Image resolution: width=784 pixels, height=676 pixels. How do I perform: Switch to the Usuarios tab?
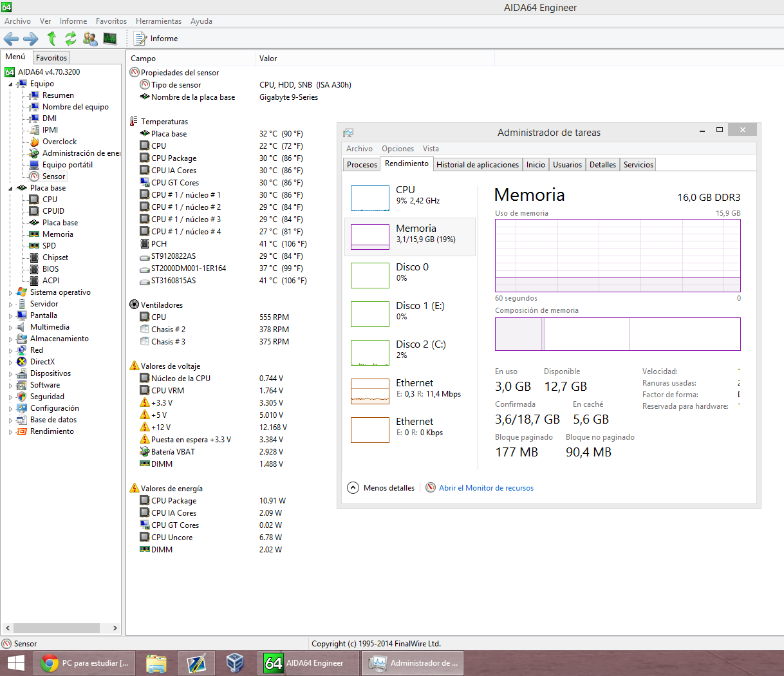pos(567,165)
